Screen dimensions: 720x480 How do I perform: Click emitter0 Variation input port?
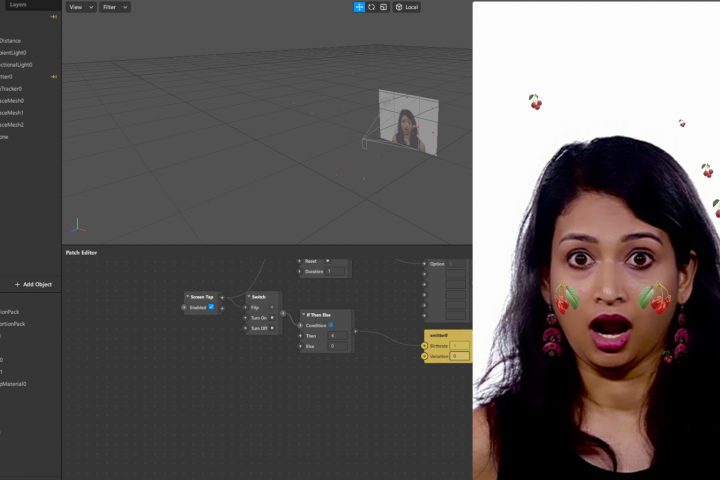click(424, 356)
